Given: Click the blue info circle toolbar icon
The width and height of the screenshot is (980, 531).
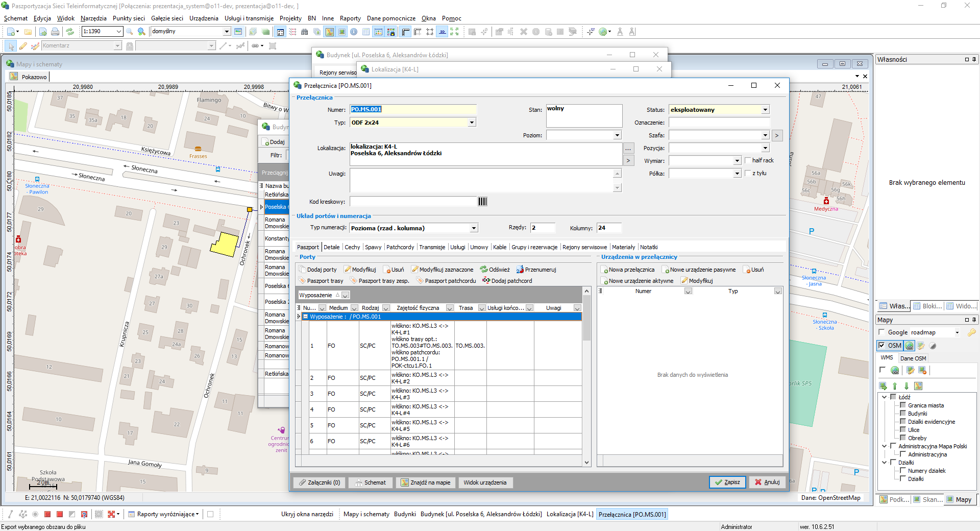Looking at the screenshot, I should [x=354, y=32].
